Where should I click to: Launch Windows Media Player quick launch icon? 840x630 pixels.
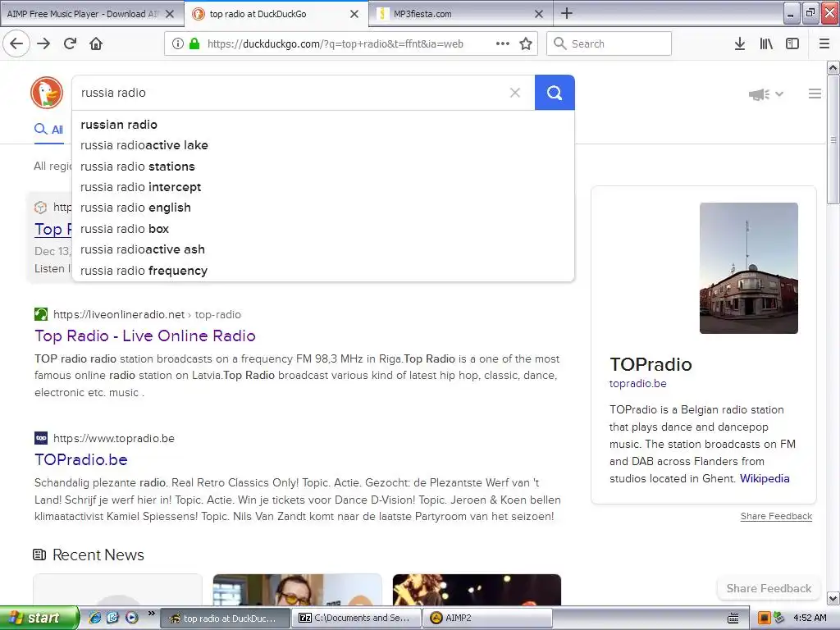(132, 618)
